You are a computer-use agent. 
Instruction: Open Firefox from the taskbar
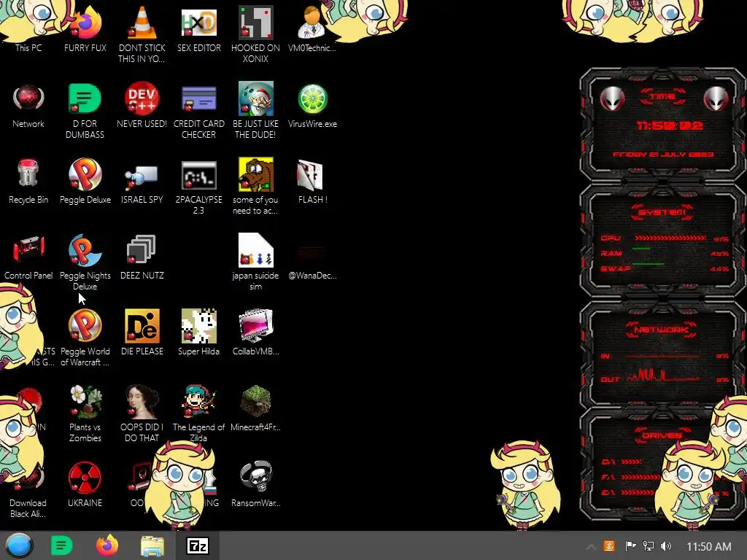click(x=107, y=545)
